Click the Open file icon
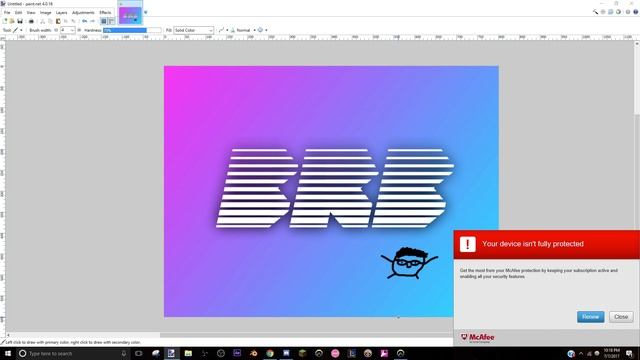Image resolution: width=640 pixels, height=360 pixels. [12, 21]
